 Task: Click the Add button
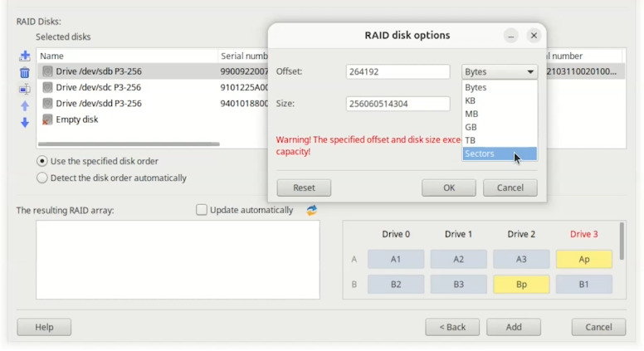tap(514, 327)
